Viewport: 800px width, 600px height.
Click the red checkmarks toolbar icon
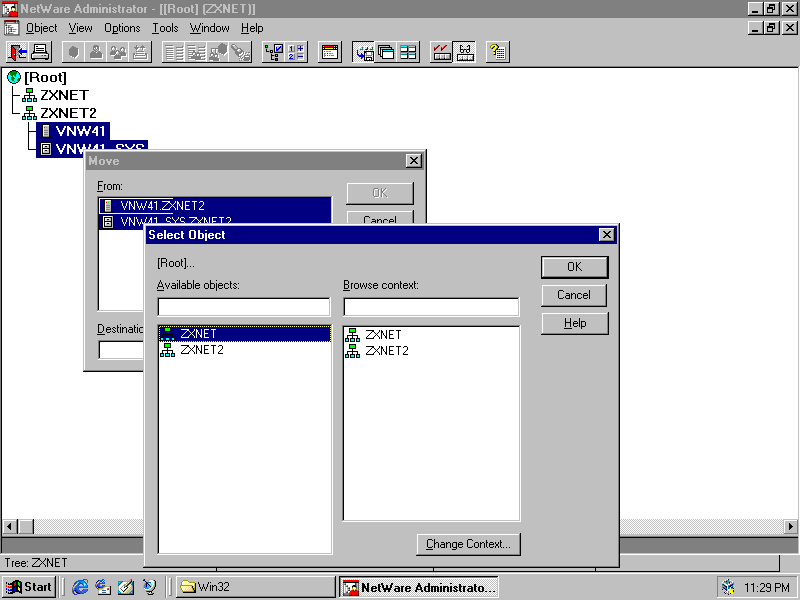pos(442,52)
